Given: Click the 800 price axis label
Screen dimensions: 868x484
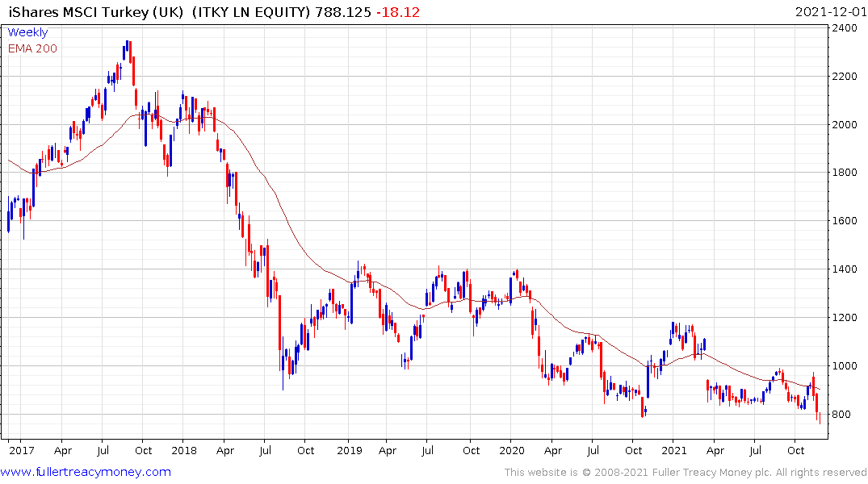Looking at the screenshot, I should [x=841, y=415].
